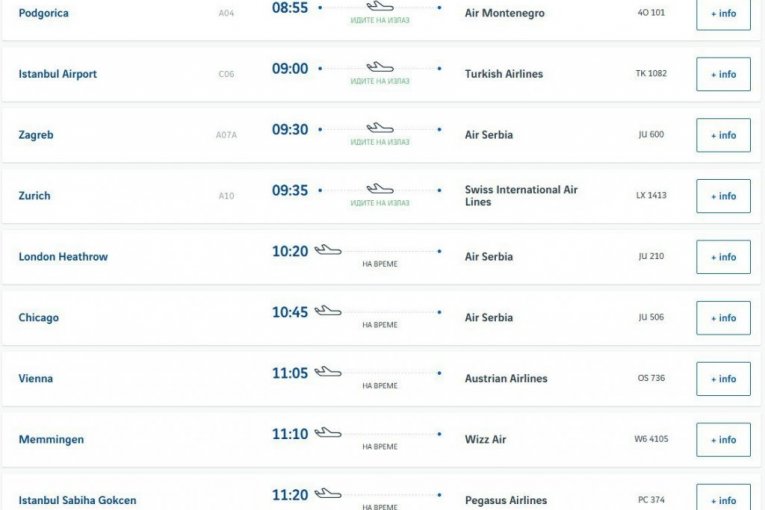765x510 pixels.
Task: Click the Swiss International Air Lines name
Action: click(521, 196)
